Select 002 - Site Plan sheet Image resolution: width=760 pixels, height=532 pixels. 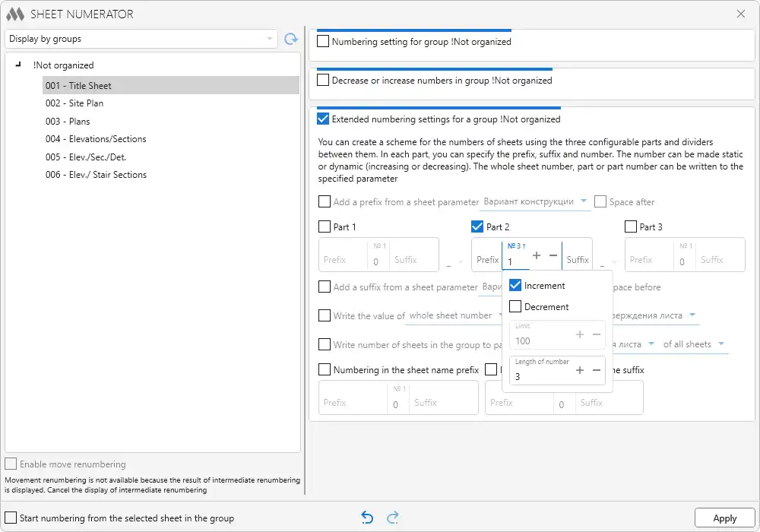tap(74, 103)
